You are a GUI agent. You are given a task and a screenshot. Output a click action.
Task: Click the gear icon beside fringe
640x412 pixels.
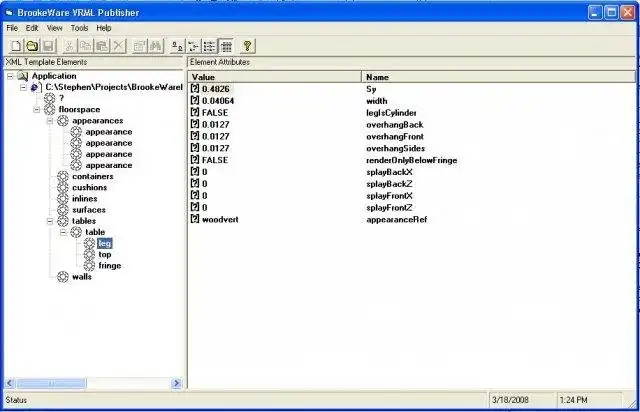pyautogui.click(x=89, y=265)
